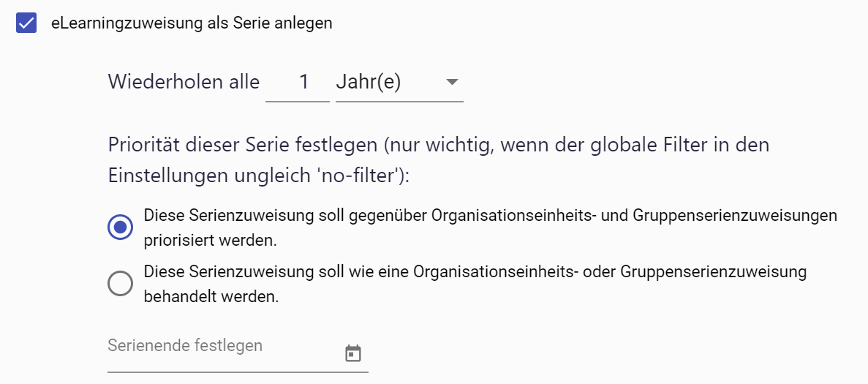868x384 pixels.
Task: Click the 'Priorität dieser Serie festlegen' heading text
Action: 241,145
